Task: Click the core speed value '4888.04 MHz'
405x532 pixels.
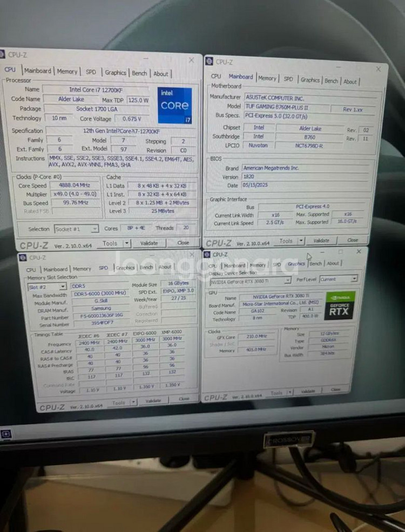Action: pyautogui.click(x=75, y=185)
